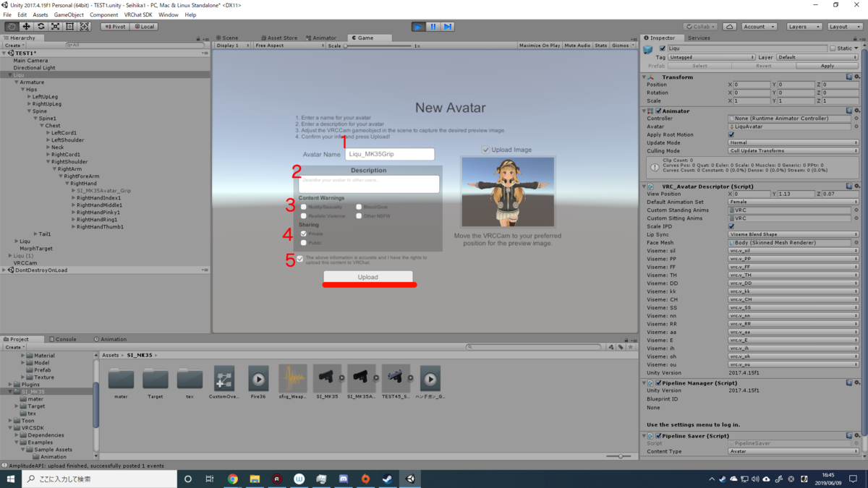This screenshot has height=488, width=868.
Task: Open the Free Aspect dropdown
Action: (x=289, y=46)
